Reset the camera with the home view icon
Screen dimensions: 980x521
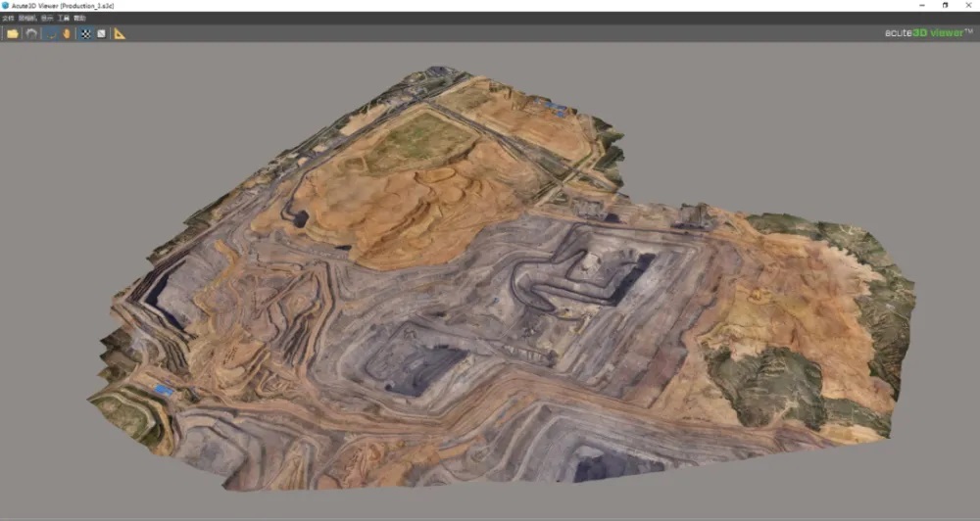pos(31,33)
